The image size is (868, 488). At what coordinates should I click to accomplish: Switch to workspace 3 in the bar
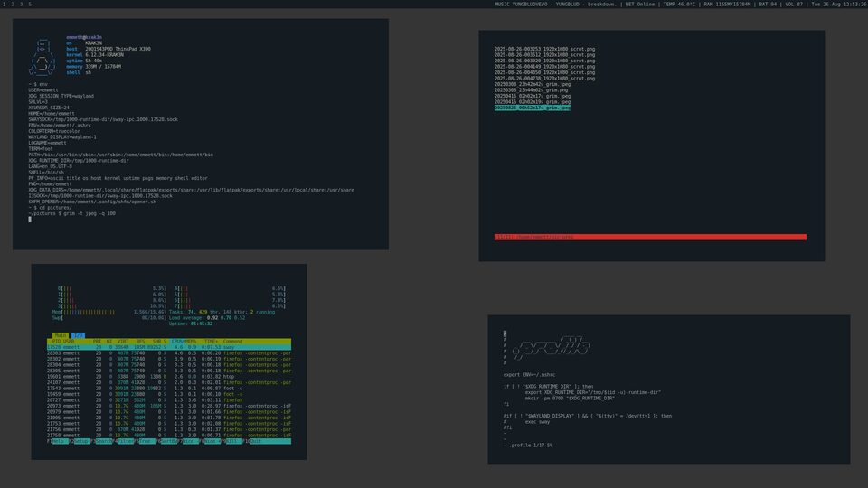(x=22, y=4)
